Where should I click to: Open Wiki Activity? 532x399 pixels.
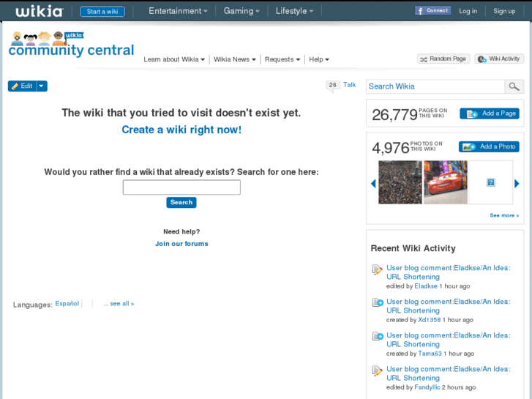coord(499,59)
